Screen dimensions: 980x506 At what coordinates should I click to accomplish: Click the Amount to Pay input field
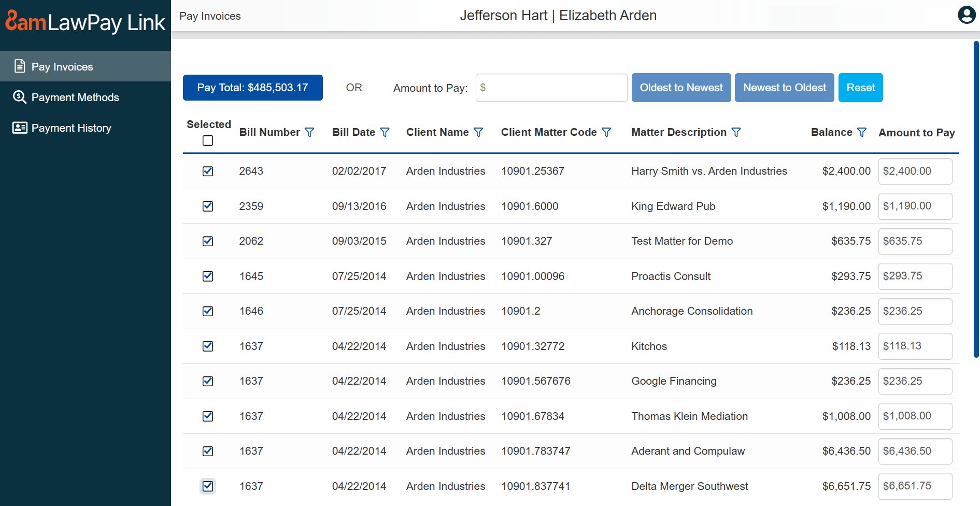click(551, 88)
